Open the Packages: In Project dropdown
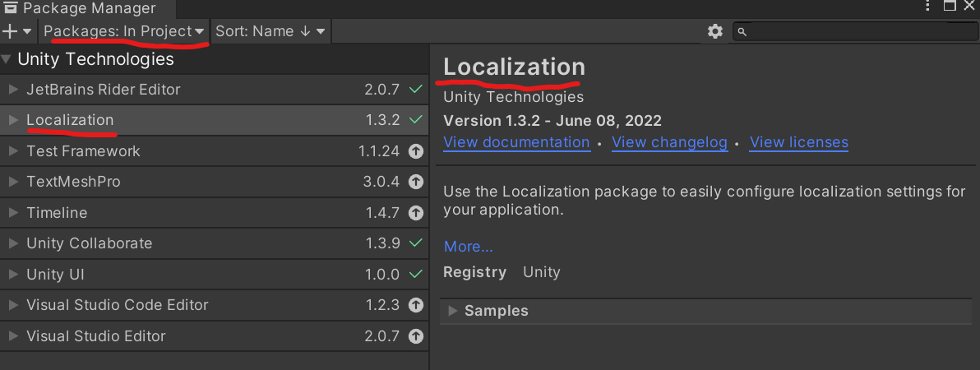The image size is (980, 370). click(124, 31)
